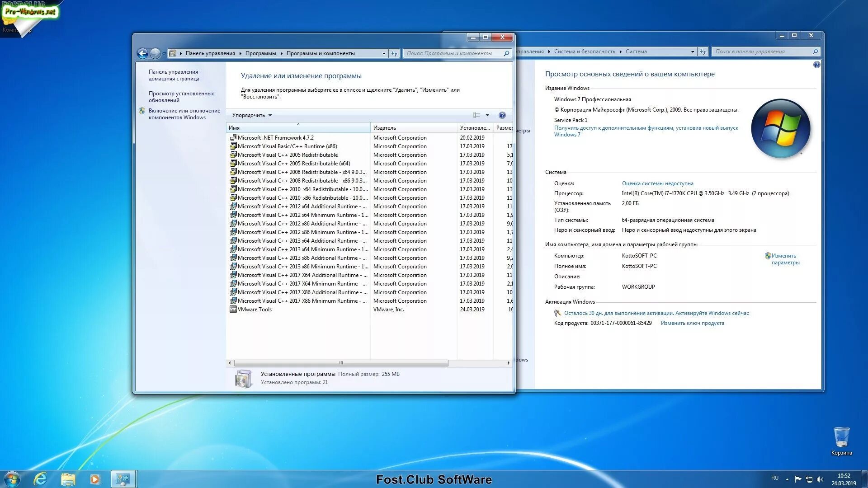
Task: Click the view mode icon in toolbar
Action: tap(477, 115)
